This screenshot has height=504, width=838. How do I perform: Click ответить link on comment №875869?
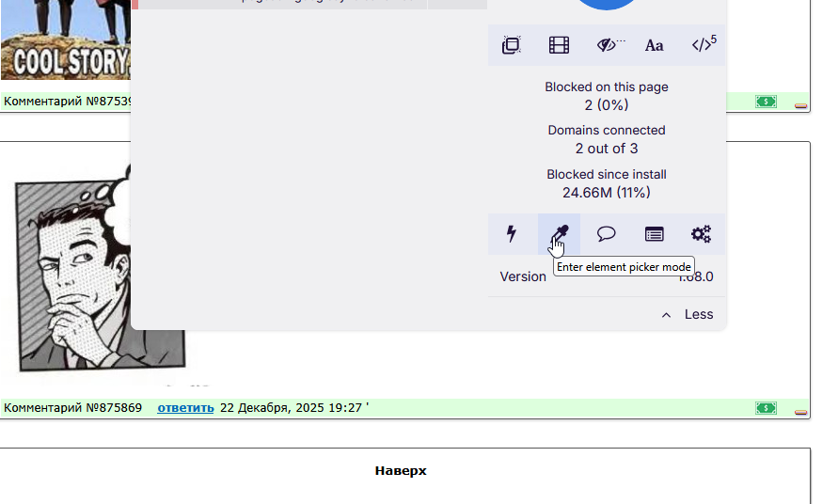tap(185, 408)
